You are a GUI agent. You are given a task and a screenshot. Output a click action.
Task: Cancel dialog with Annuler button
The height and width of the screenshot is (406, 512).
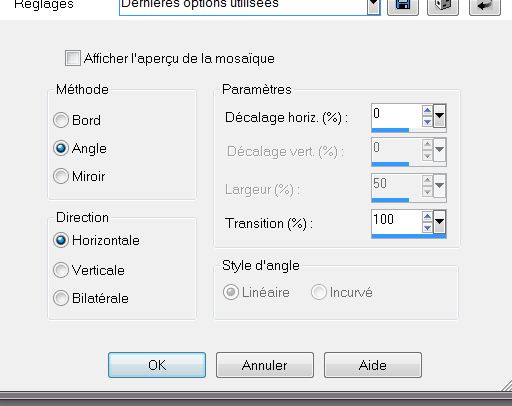pyautogui.click(x=265, y=365)
